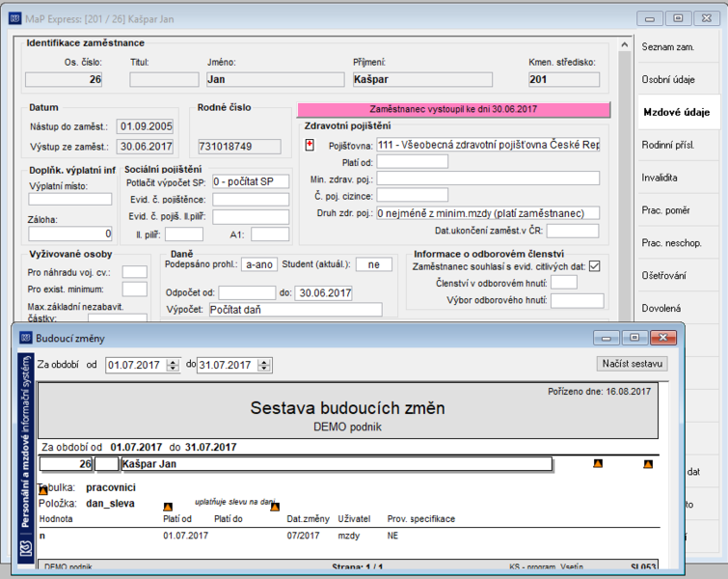
Task: Click the 'Evid. č. pojiš. II.pilíř' field
Action: (x=251, y=216)
